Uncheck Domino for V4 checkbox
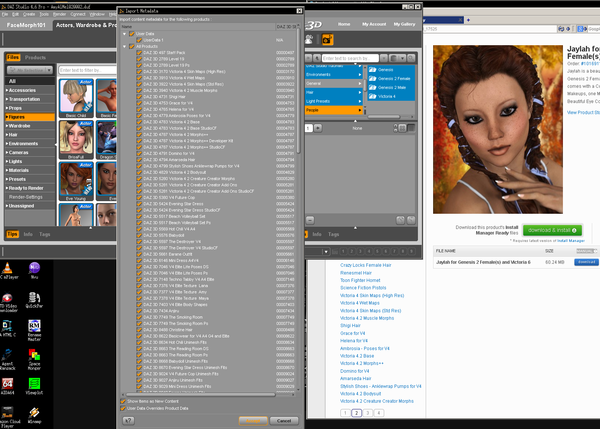 (x=139, y=153)
